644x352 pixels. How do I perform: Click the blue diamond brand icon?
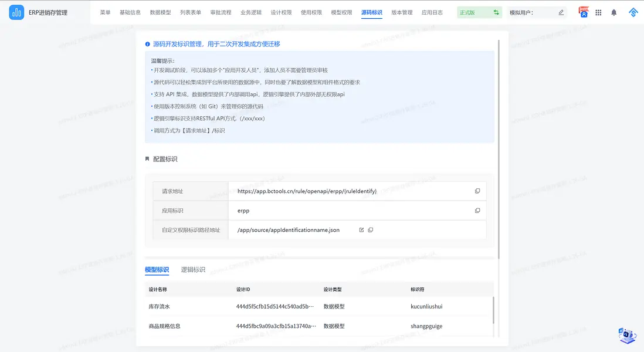coord(633,12)
